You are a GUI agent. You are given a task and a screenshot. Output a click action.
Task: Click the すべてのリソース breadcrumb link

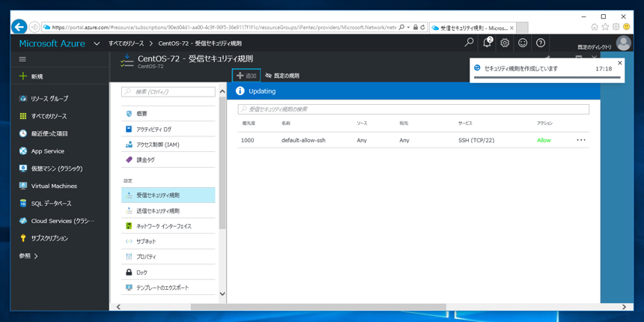(x=126, y=43)
